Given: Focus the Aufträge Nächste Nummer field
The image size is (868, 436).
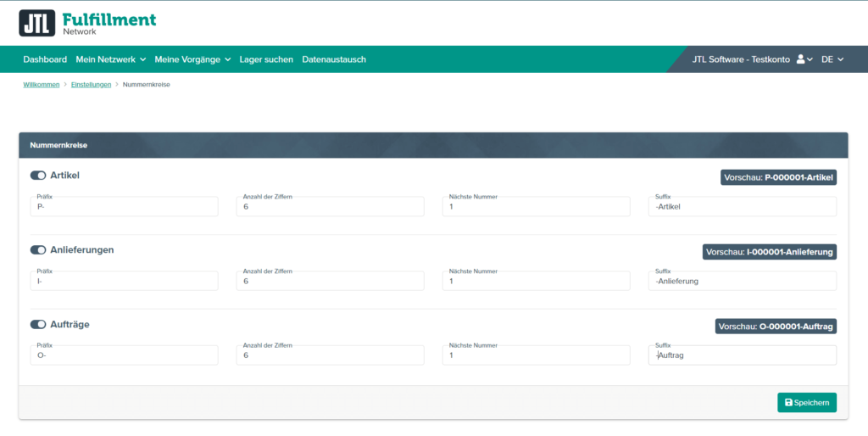Looking at the screenshot, I should 536,355.
